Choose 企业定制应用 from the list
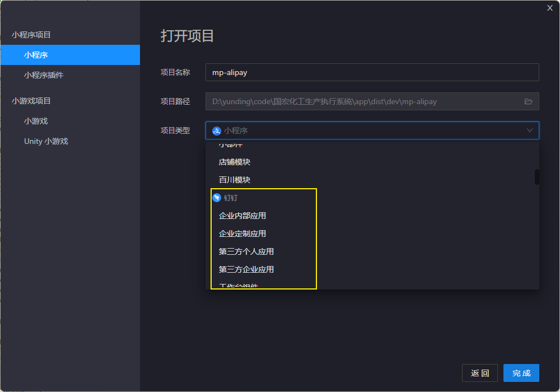 point(372,234)
